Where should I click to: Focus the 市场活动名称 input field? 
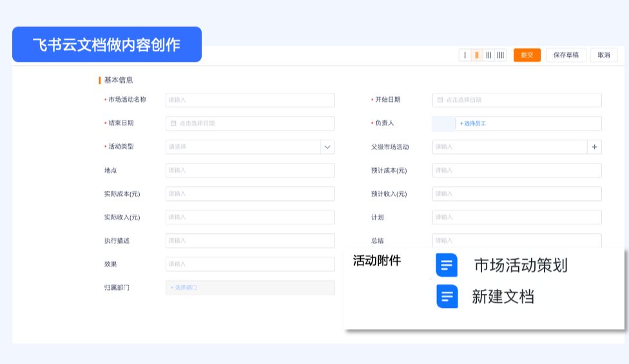(x=250, y=100)
